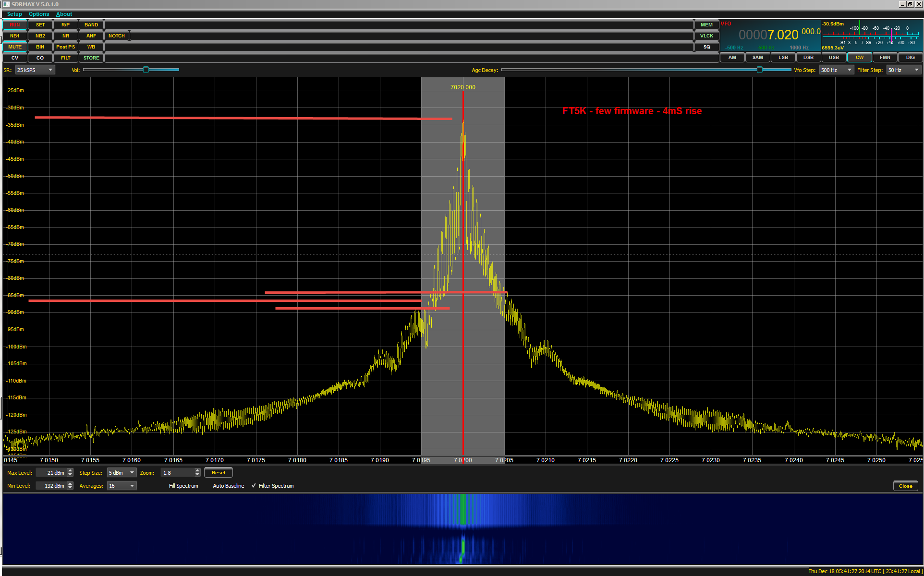Click the NOTCH button
Viewport: 924px width, 576px height.
coord(117,36)
